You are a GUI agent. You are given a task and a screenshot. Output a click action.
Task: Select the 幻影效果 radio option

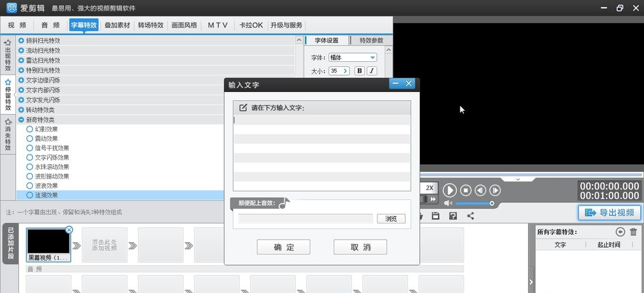coord(30,129)
